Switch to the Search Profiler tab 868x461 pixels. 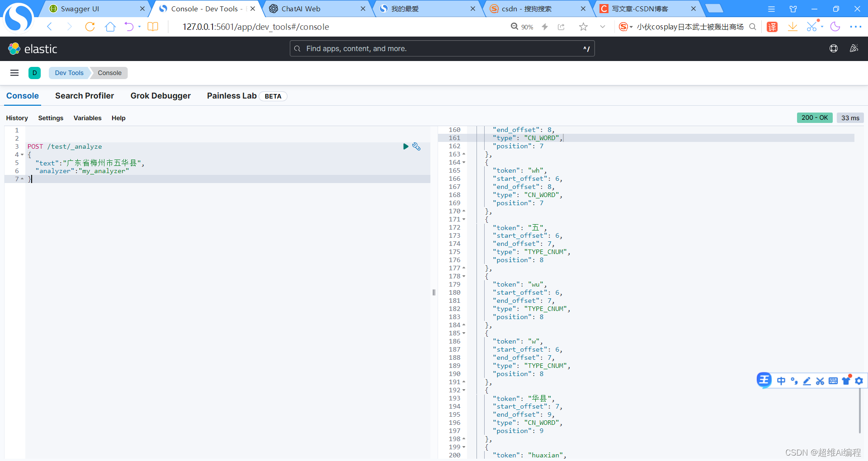(85, 96)
